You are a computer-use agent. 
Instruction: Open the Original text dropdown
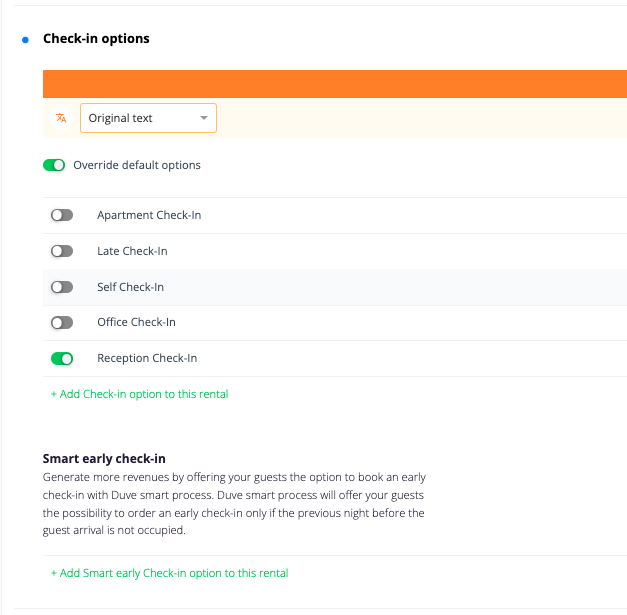147,118
